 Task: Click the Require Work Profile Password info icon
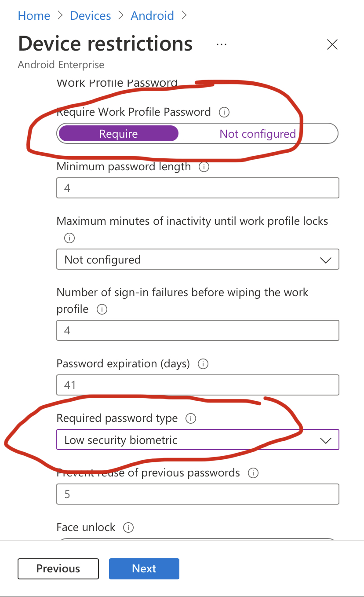(224, 113)
